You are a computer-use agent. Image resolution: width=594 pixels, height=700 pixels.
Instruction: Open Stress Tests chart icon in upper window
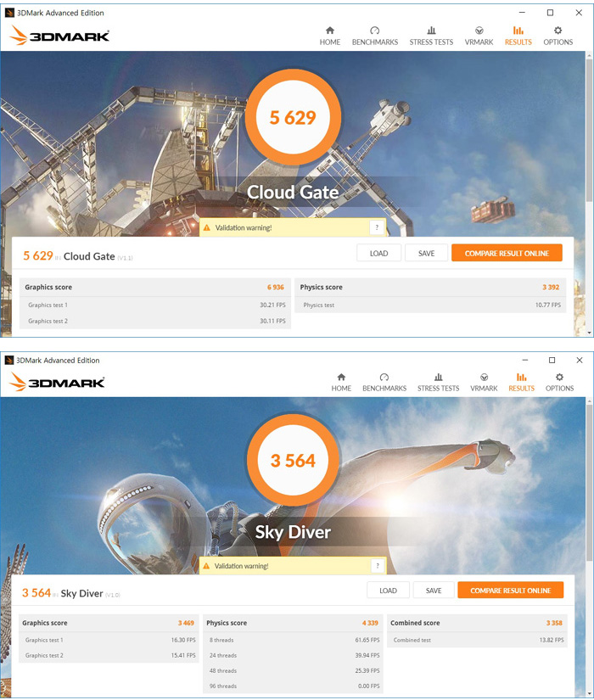[x=431, y=31]
